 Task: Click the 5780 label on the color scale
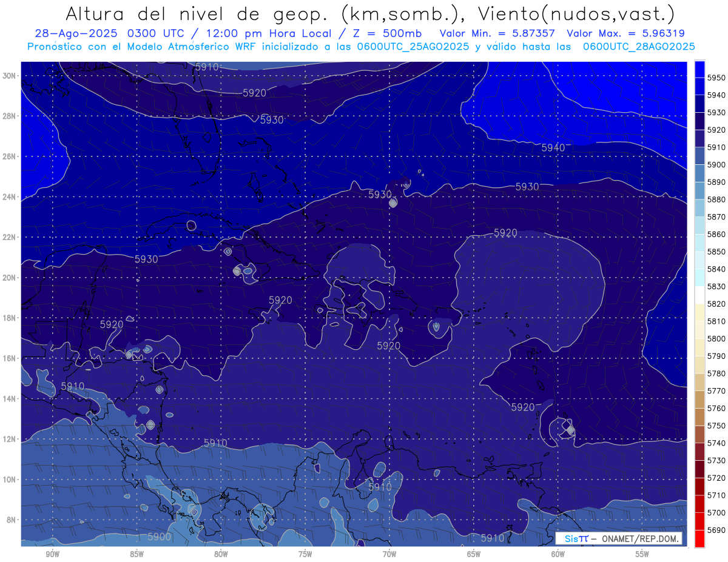pos(716,373)
